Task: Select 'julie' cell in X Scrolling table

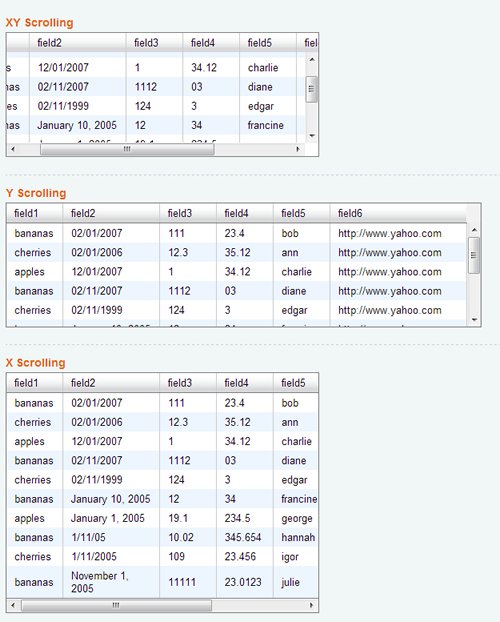Action: 296,582
